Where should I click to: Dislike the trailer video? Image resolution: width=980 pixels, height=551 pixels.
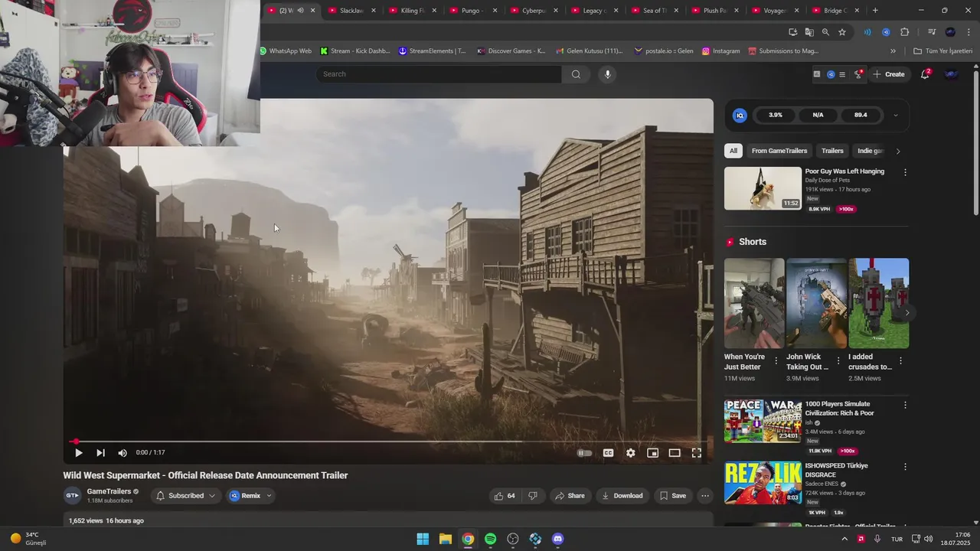click(x=533, y=496)
